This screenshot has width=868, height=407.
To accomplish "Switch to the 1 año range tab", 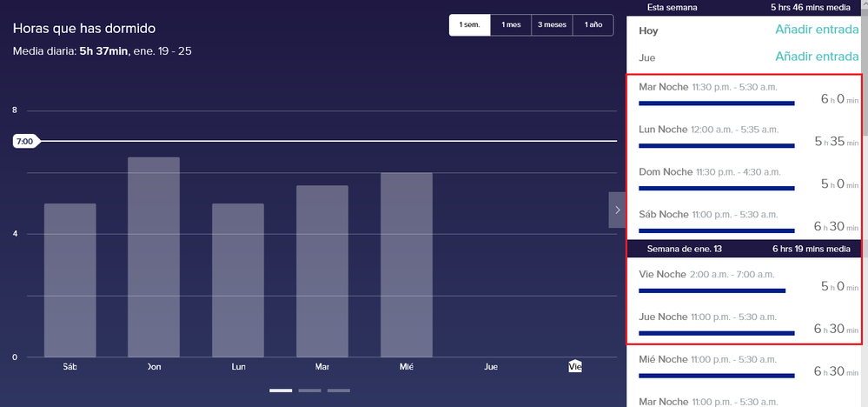I will [593, 25].
